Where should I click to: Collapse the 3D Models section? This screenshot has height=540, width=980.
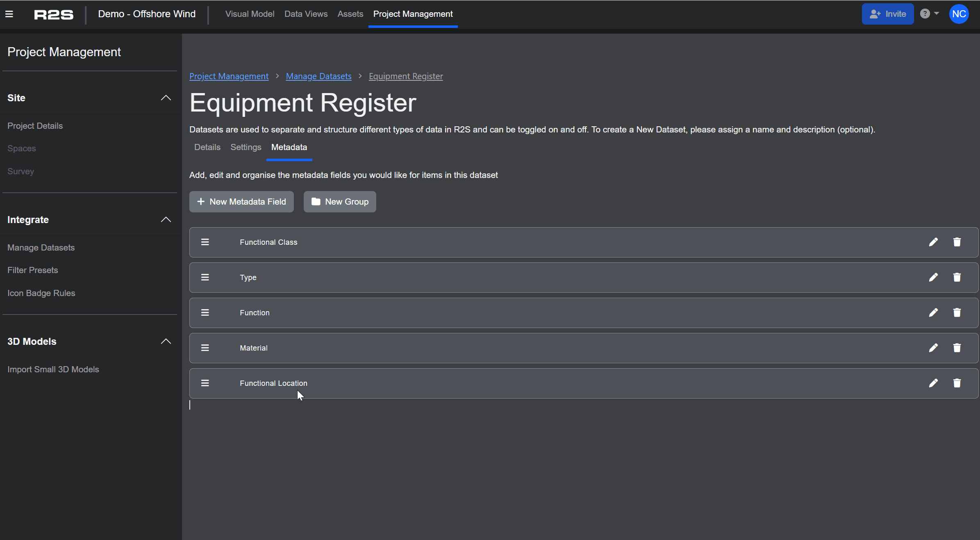tap(166, 342)
